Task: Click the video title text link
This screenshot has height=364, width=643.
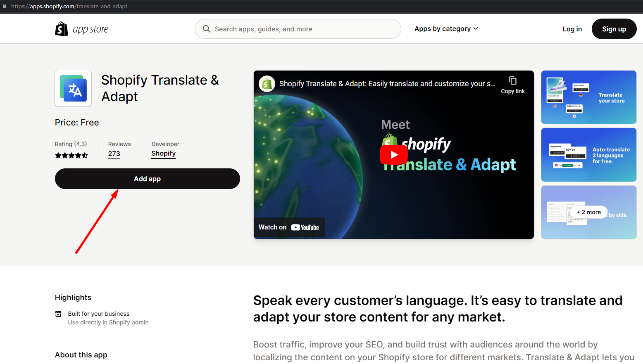Action: click(387, 84)
